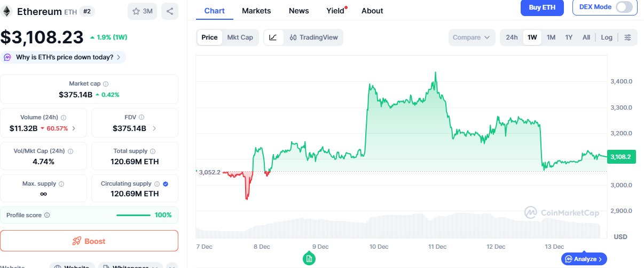Toggle Log scale on chart

pyautogui.click(x=607, y=37)
